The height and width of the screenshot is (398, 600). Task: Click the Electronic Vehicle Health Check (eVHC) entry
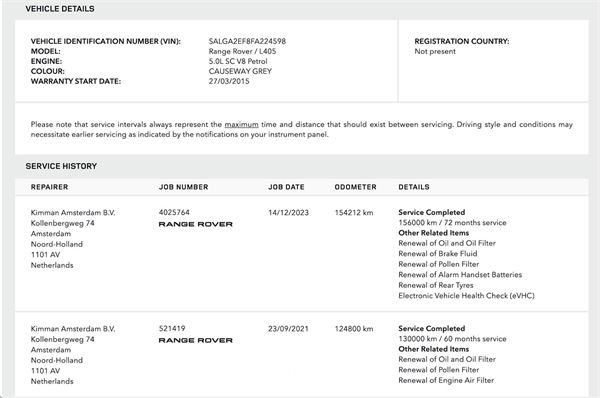[x=466, y=296]
